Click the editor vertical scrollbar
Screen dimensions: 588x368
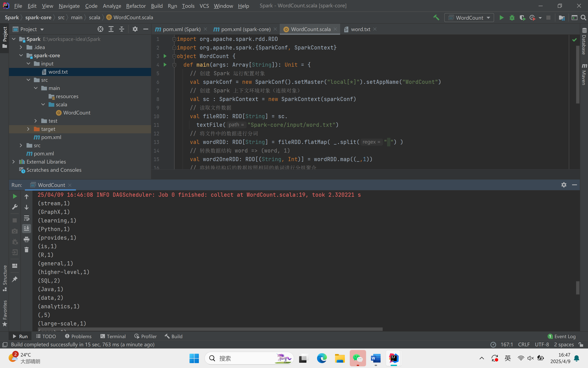pos(578,74)
